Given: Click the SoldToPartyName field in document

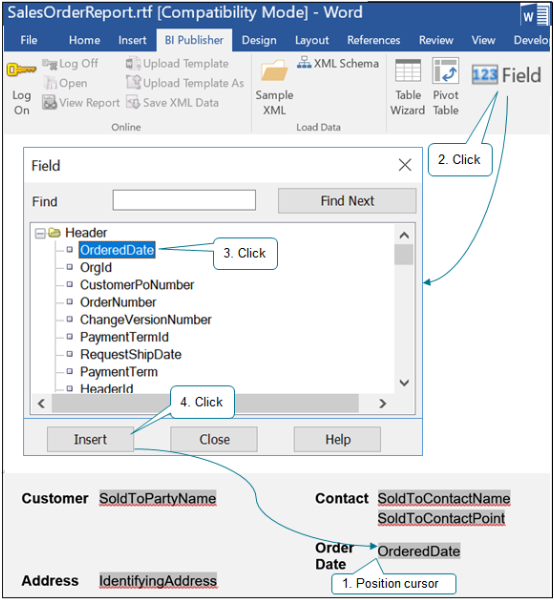Looking at the screenshot, I should click(x=158, y=498).
